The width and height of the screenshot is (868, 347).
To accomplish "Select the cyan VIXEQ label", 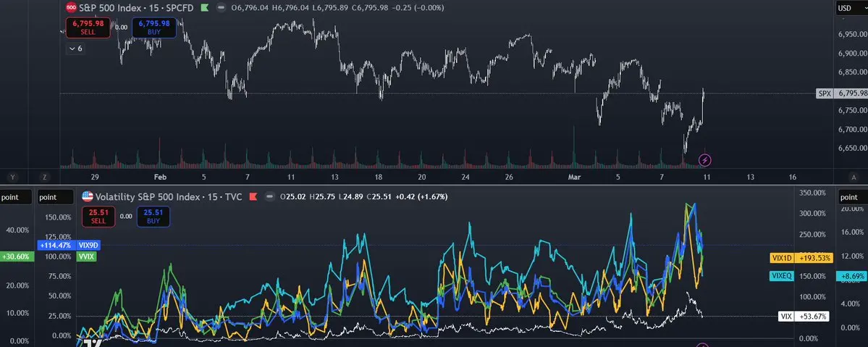I will click(782, 275).
